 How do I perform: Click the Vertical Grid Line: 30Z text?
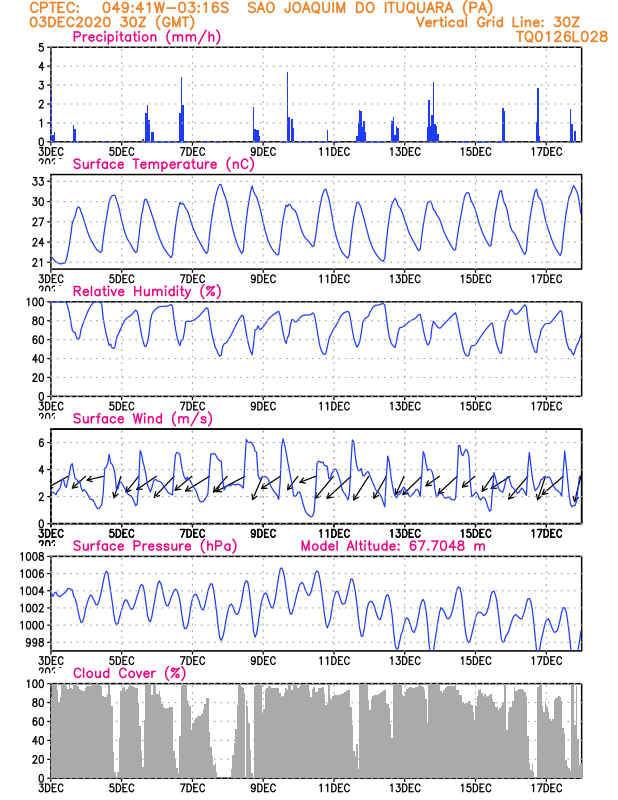[x=498, y=22]
